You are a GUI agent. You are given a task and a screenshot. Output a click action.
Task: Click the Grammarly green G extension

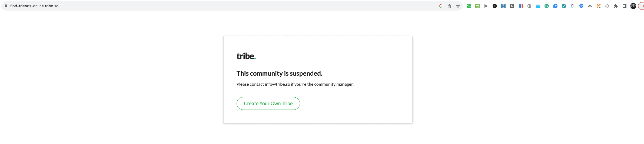click(547, 6)
